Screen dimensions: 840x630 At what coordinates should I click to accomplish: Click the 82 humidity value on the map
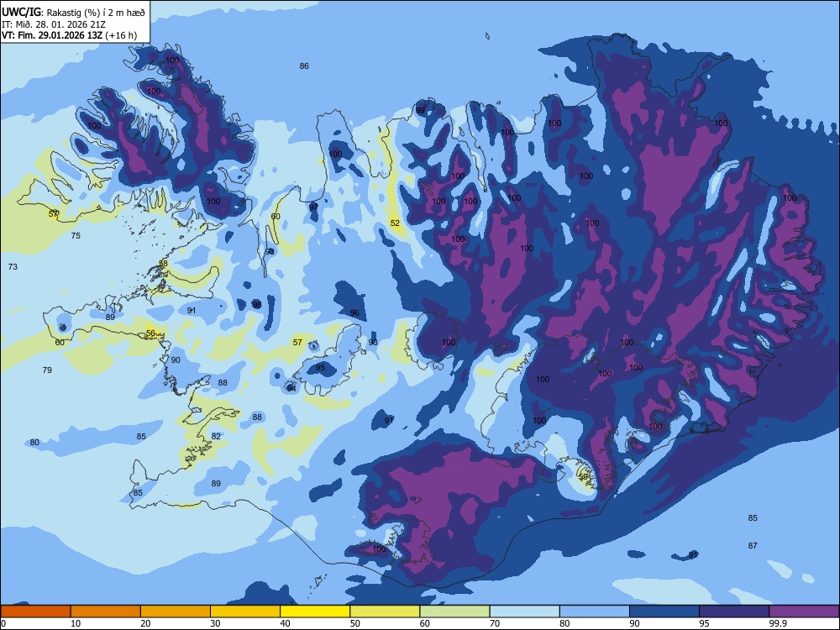click(216, 436)
